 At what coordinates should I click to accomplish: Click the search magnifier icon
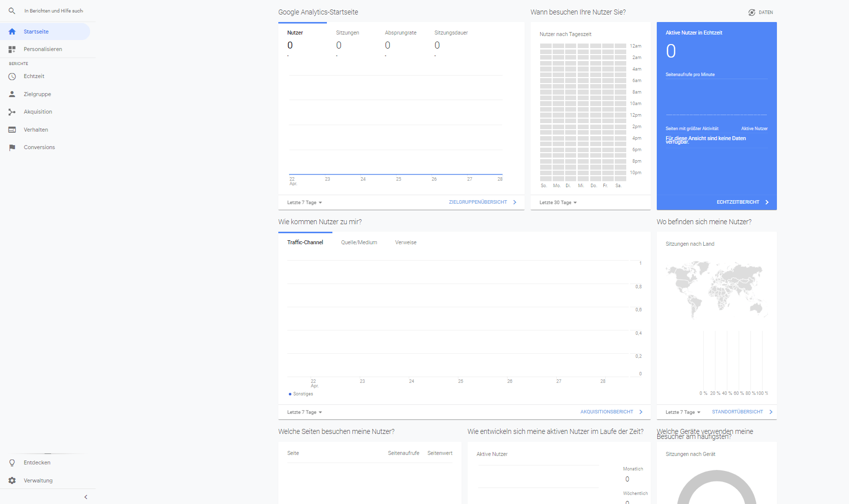pyautogui.click(x=12, y=11)
